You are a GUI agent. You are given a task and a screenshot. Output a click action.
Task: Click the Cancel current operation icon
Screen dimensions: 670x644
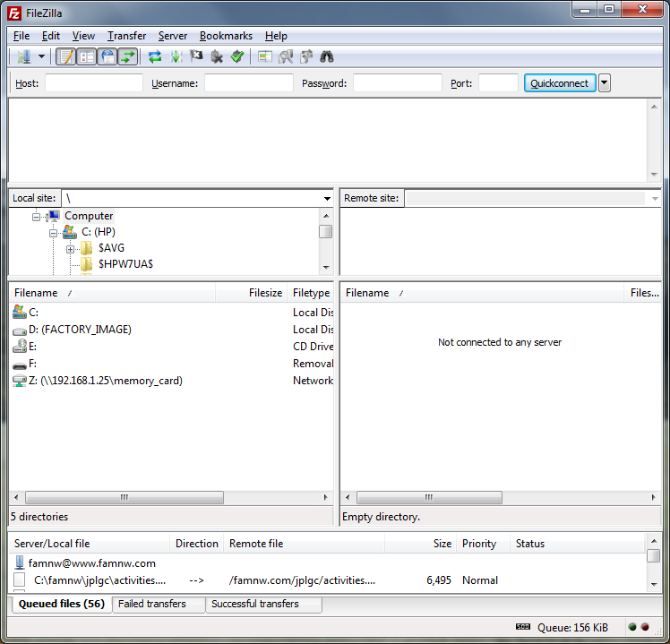tap(196, 56)
